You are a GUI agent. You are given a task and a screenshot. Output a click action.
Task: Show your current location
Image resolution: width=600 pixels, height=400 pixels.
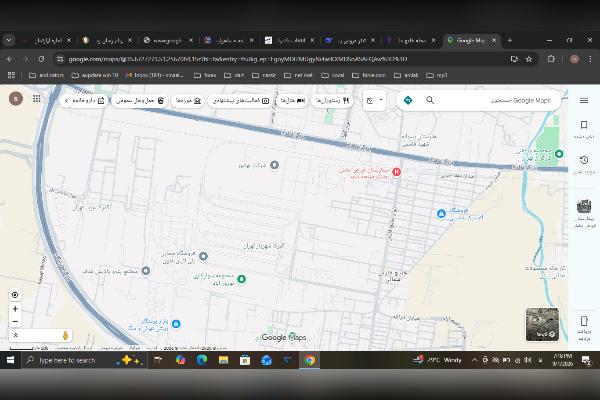(x=15, y=295)
